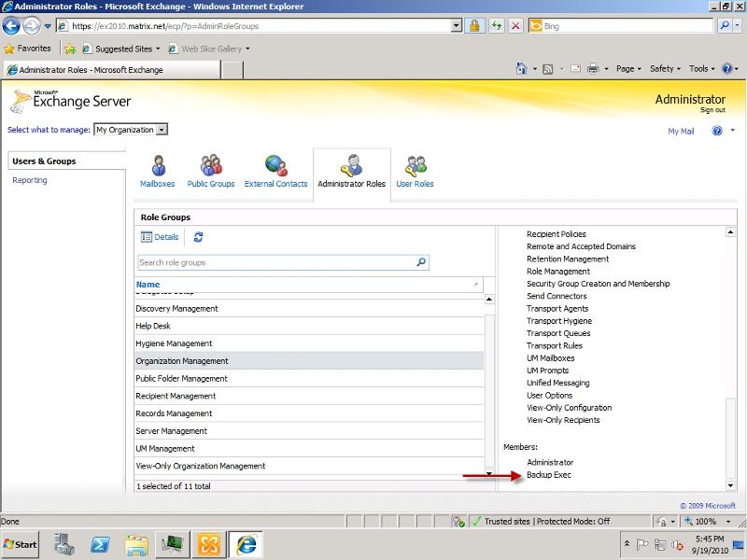Select Help Desk role group
This screenshot has width=747, height=560.
tap(309, 326)
